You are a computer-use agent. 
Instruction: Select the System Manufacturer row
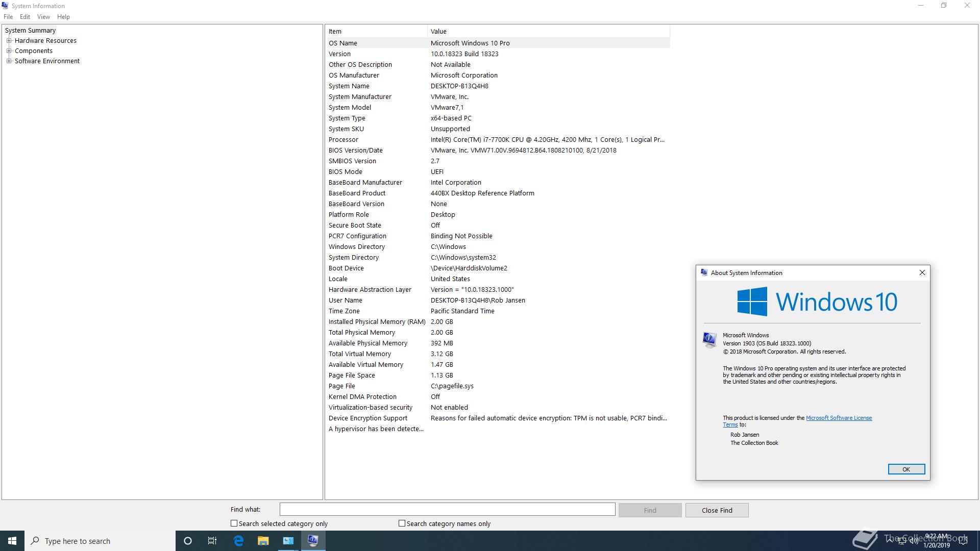click(x=498, y=96)
